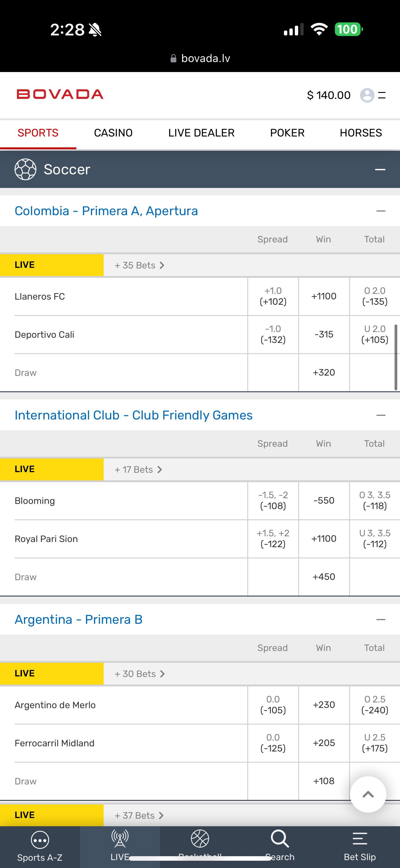Select Deportivo Cali win odds -315
Viewport: 400px width, 868px height.
[324, 335]
